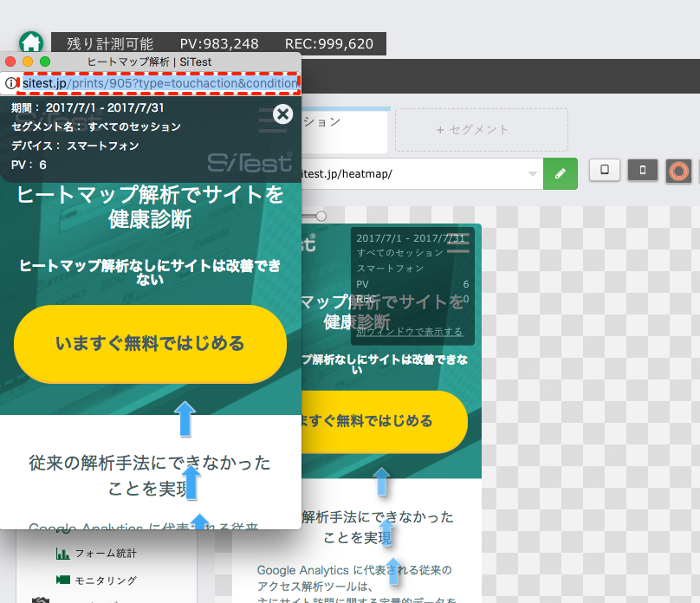Select the smartphone device icon
700x603 pixels.
pos(643,170)
